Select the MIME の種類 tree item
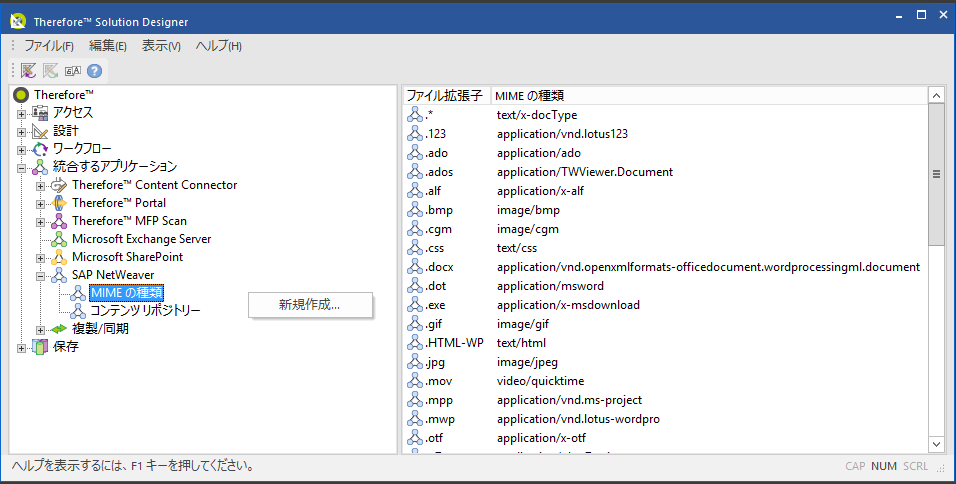The width and height of the screenshot is (956, 484). click(x=127, y=293)
